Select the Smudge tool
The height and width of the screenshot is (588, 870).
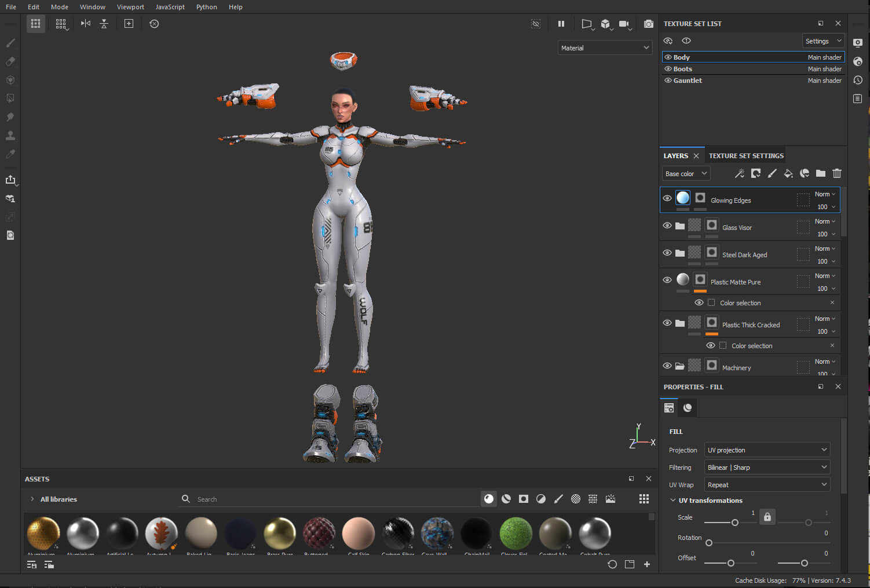pyautogui.click(x=10, y=117)
